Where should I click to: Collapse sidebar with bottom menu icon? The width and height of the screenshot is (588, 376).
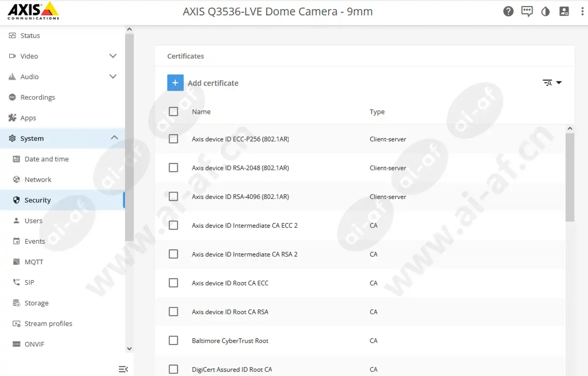[123, 369]
